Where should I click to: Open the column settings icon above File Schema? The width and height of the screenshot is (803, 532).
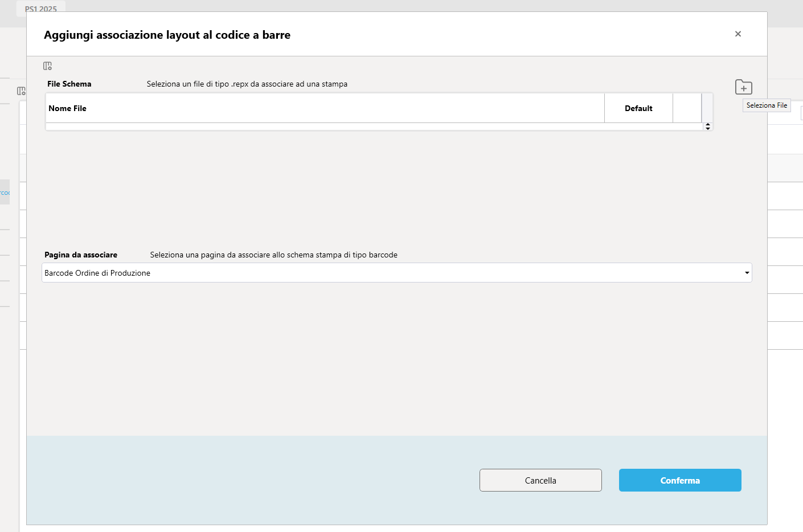[x=48, y=66]
